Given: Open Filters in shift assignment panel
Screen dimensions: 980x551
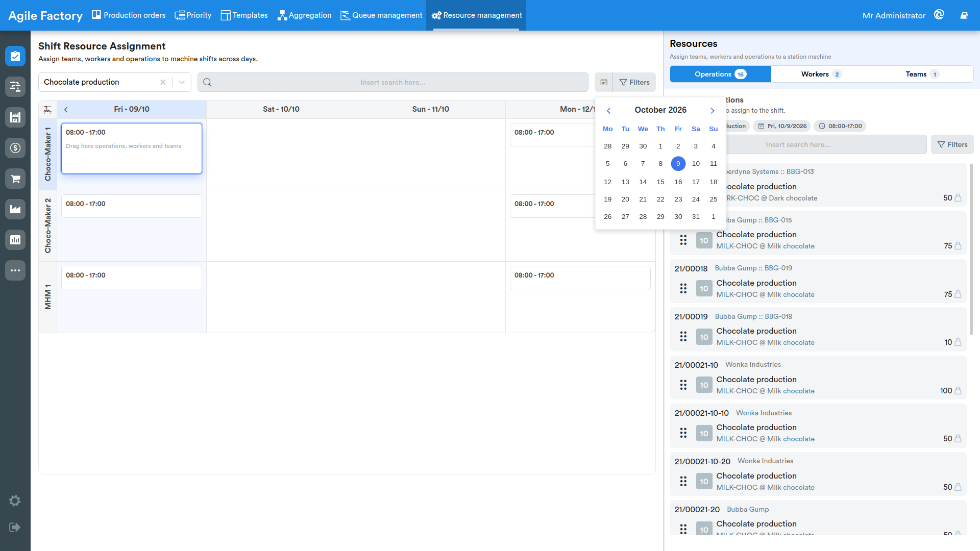Looking at the screenshot, I should coord(634,82).
